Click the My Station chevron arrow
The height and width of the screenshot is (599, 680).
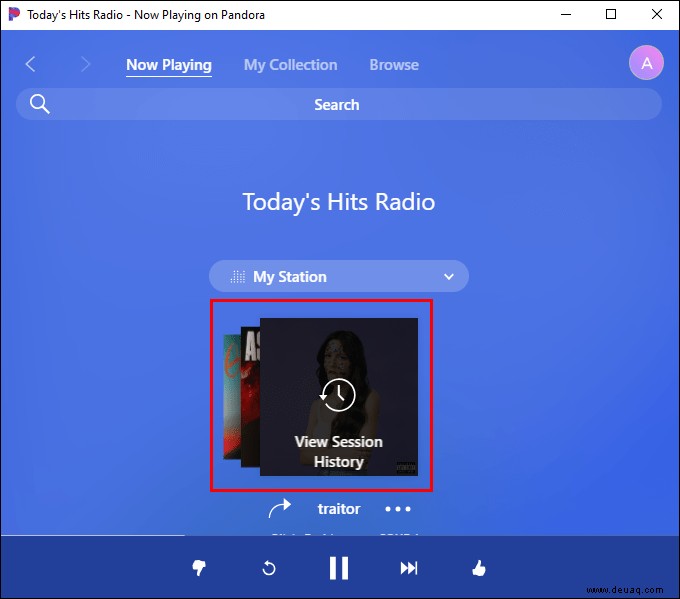tap(449, 276)
